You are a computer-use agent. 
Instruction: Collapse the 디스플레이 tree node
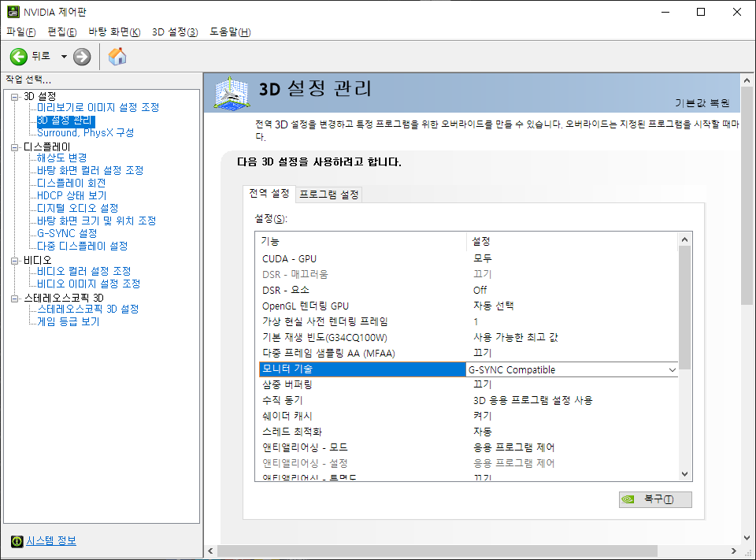pyautogui.click(x=15, y=147)
